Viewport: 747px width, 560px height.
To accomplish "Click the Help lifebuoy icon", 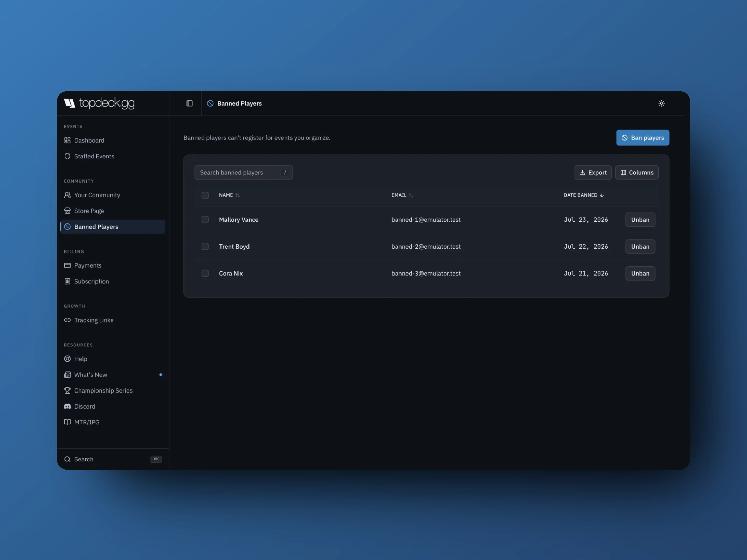I will coord(67,359).
